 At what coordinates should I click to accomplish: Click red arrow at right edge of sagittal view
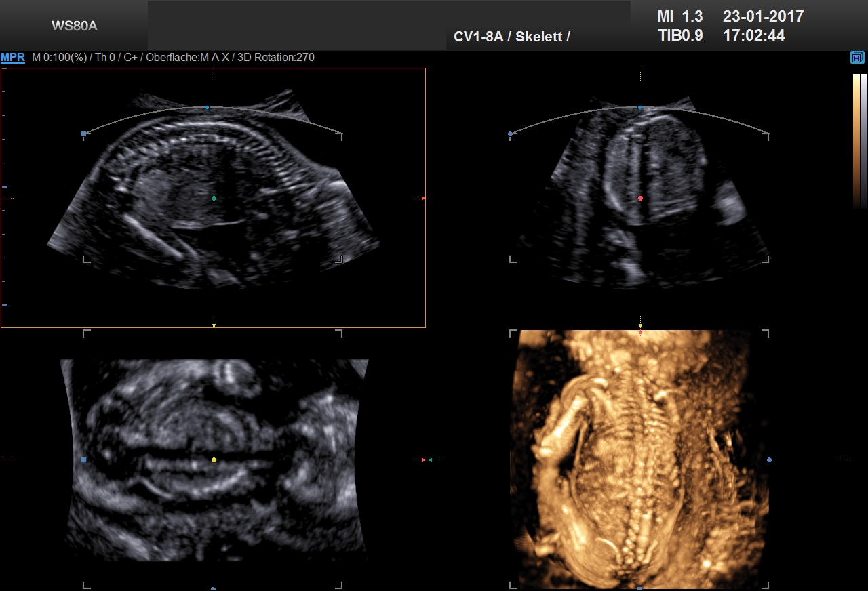(x=423, y=198)
